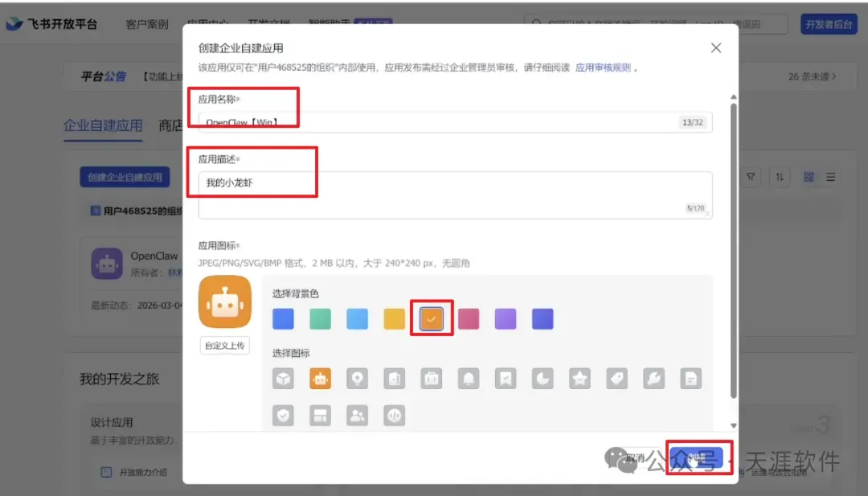The image size is (868, 496).
Task: Click the blue 创建 button
Action: pyautogui.click(x=696, y=457)
